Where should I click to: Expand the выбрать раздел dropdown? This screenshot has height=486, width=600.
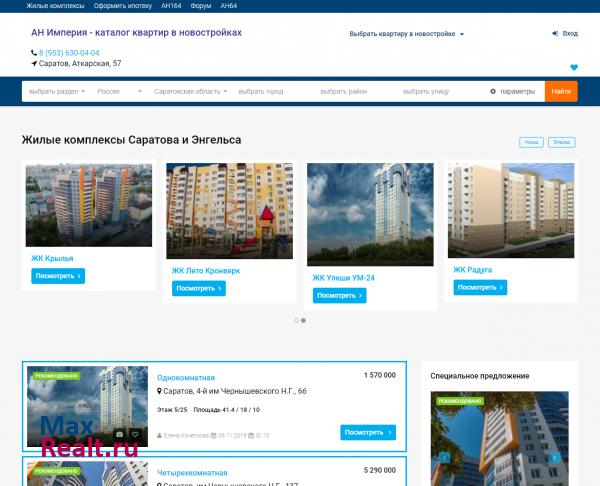[x=57, y=91]
